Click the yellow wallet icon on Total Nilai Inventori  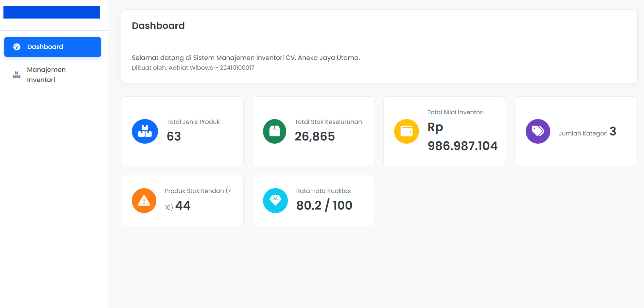pos(406,131)
